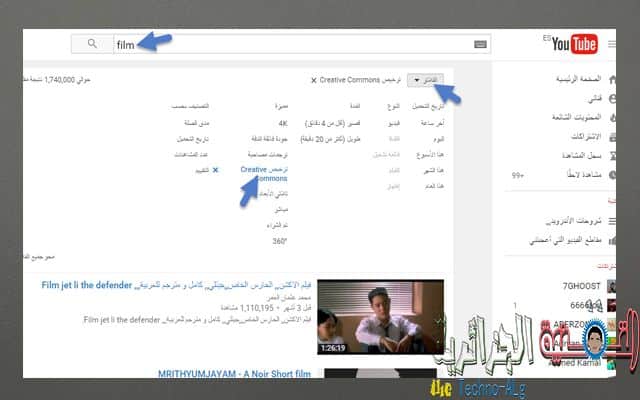
Task: Filter uploads by this year (هذا العام)
Action: point(434,186)
